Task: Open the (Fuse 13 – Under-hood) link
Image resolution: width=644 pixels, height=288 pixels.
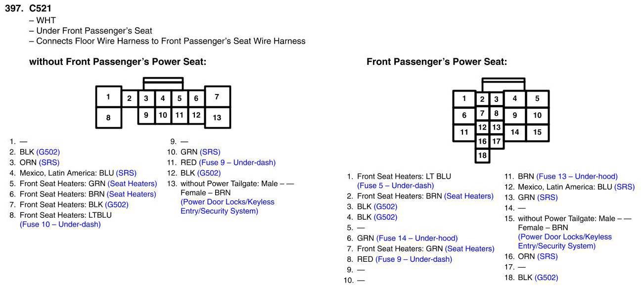Action: pyautogui.click(x=577, y=177)
